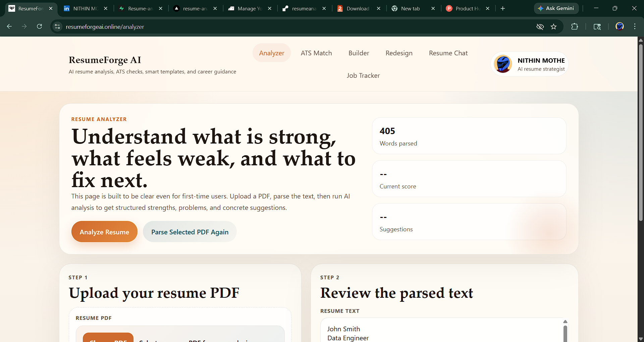Click the Ask Gemini icon in the title bar
Image resolution: width=644 pixels, height=342 pixels.
tap(556, 8)
